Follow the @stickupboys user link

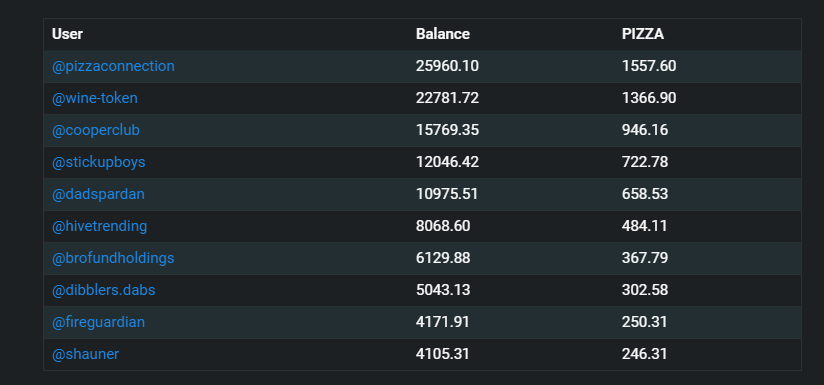pos(98,162)
